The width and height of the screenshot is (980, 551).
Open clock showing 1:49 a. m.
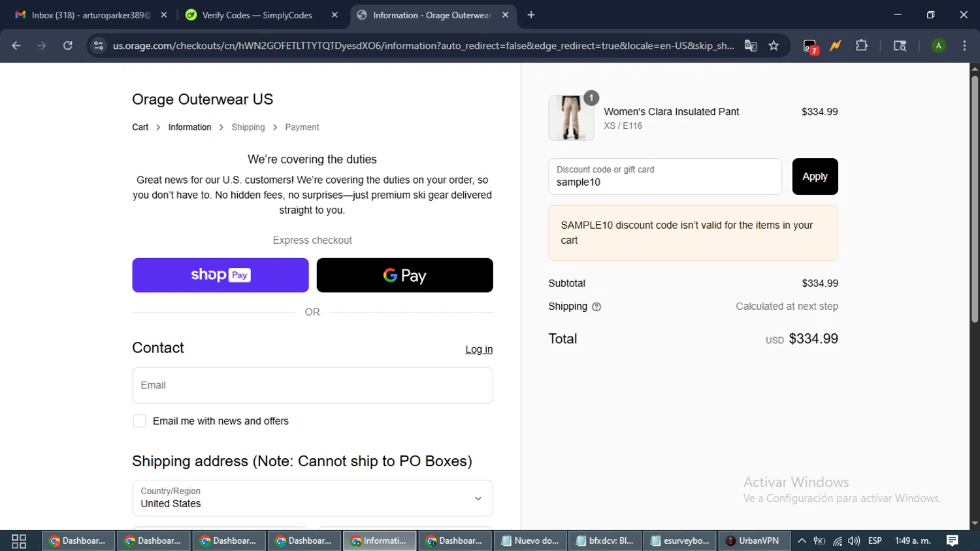(913, 541)
